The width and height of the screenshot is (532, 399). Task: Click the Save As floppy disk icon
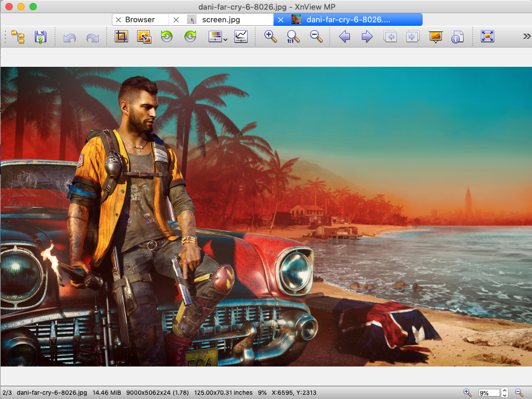tap(40, 37)
